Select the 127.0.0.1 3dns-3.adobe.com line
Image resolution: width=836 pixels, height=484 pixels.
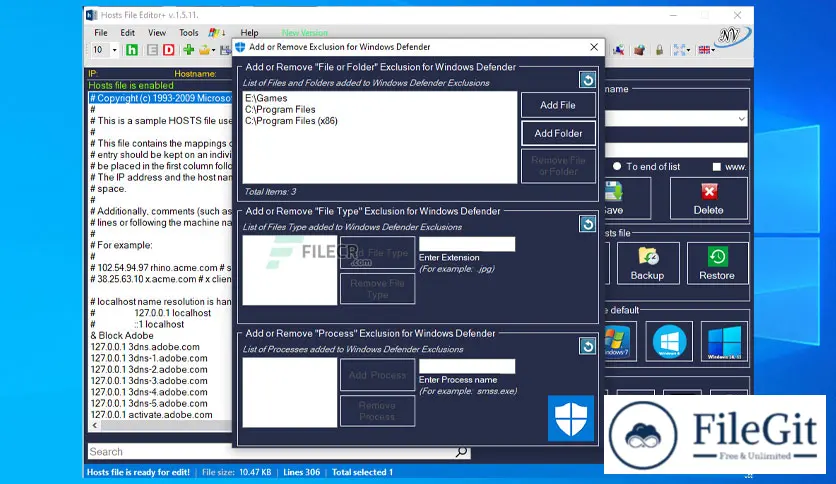[x=149, y=381]
